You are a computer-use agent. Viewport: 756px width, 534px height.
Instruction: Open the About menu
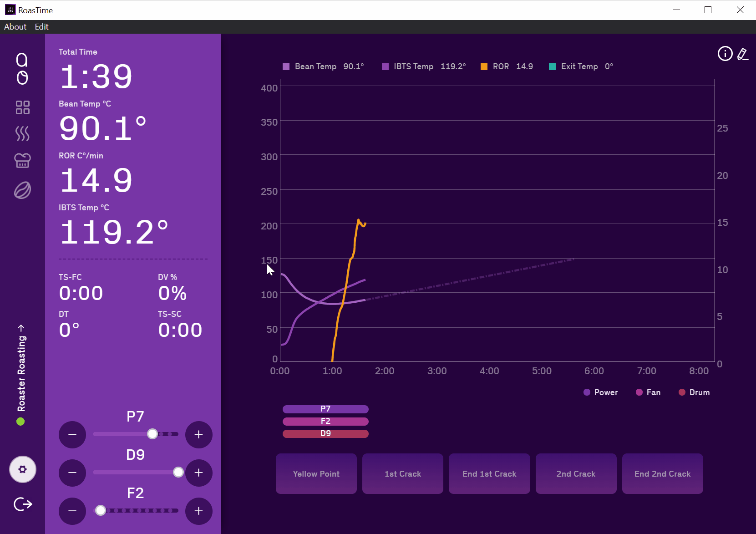coord(15,27)
